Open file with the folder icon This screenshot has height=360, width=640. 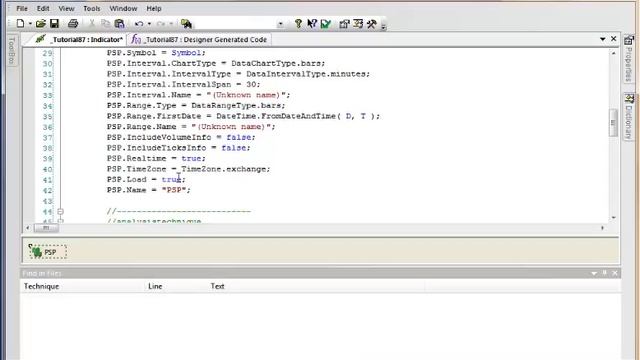point(40,24)
